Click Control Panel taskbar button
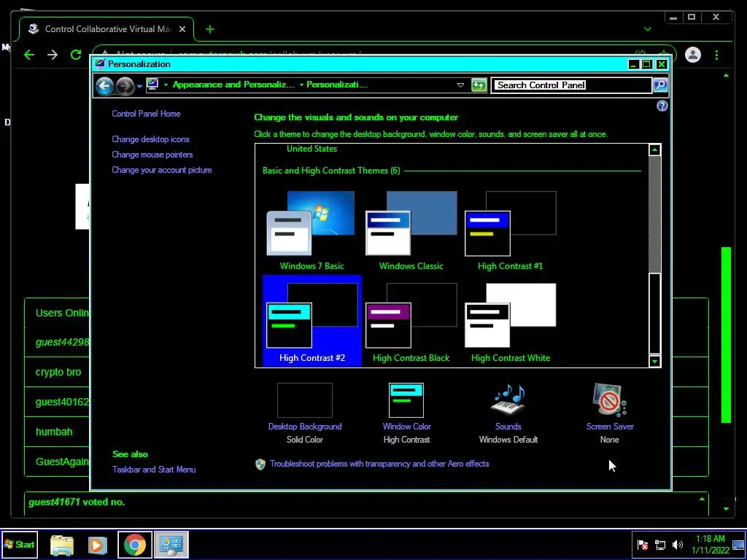747x560 pixels. pyautogui.click(x=171, y=545)
